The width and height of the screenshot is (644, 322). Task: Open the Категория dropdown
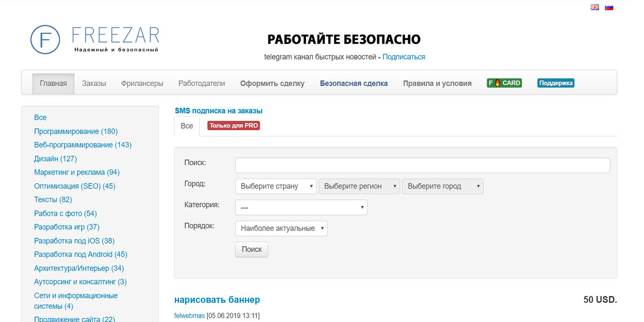click(301, 207)
